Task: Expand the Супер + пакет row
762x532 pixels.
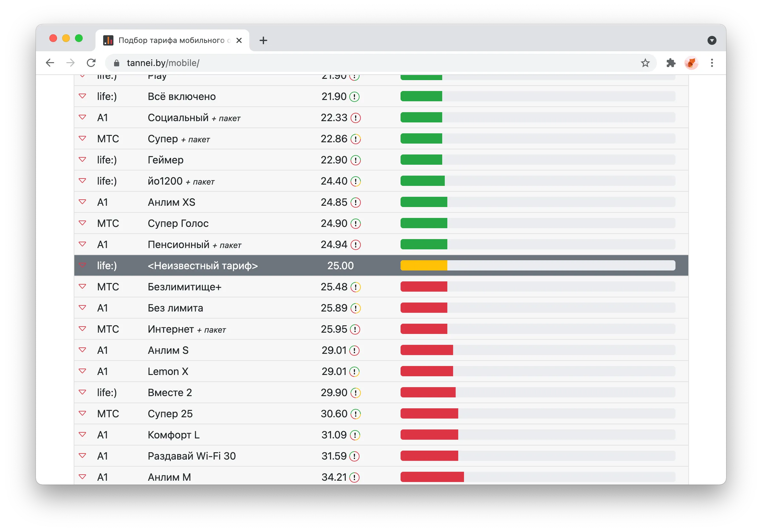Action: 82,138
